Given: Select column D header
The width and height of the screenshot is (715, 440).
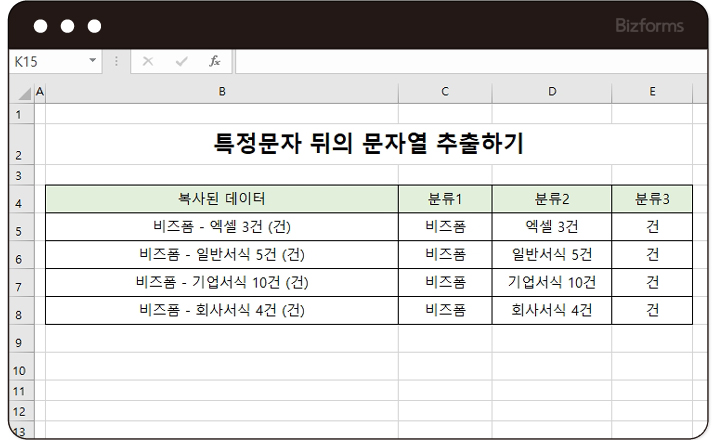Looking at the screenshot, I should (552, 92).
